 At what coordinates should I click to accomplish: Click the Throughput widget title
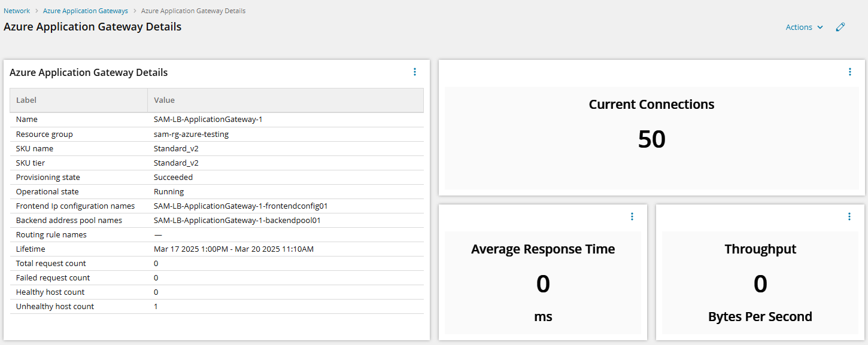point(760,249)
